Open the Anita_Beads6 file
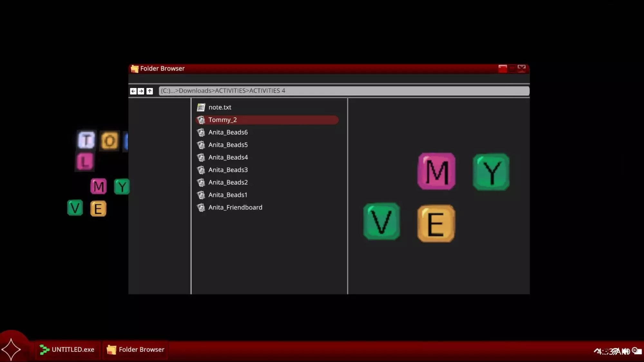This screenshot has width=644, height=362. [x=228, y=132]
